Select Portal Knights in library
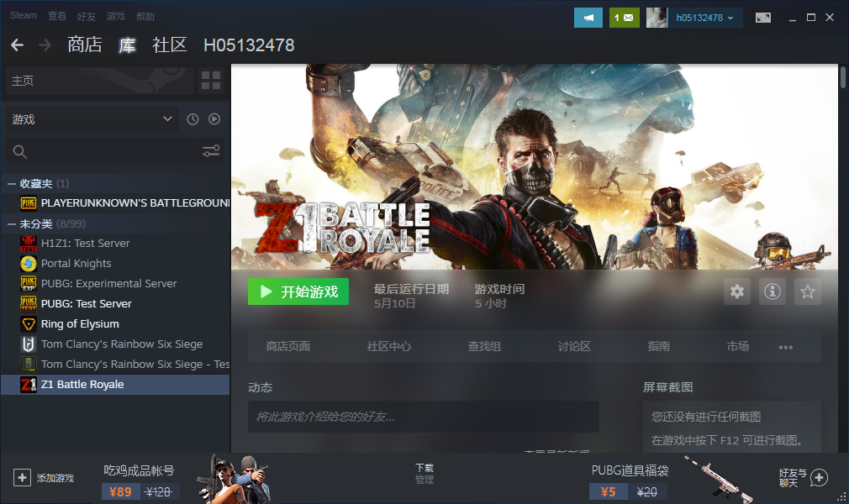 point(76,264)
